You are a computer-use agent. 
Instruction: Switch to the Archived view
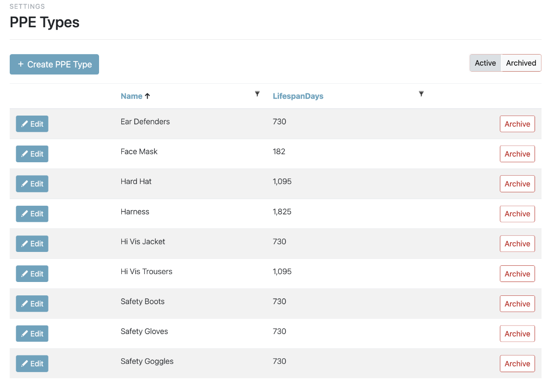[521, 63]
